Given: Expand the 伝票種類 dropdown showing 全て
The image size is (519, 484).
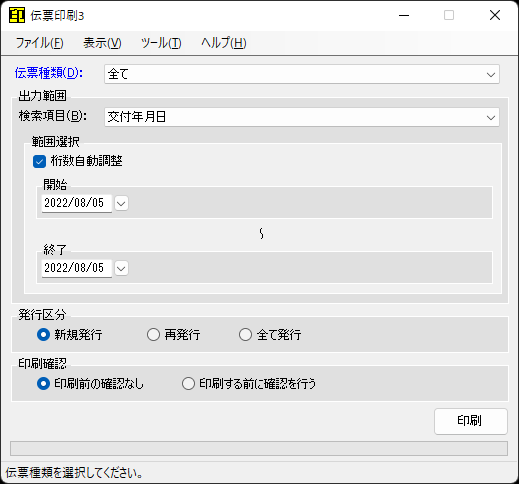Looking at the screenshot, I should click(x=302, y=74).
